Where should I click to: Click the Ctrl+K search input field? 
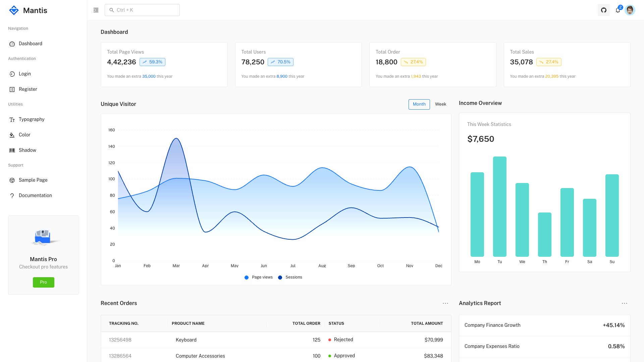coord(142,10)
